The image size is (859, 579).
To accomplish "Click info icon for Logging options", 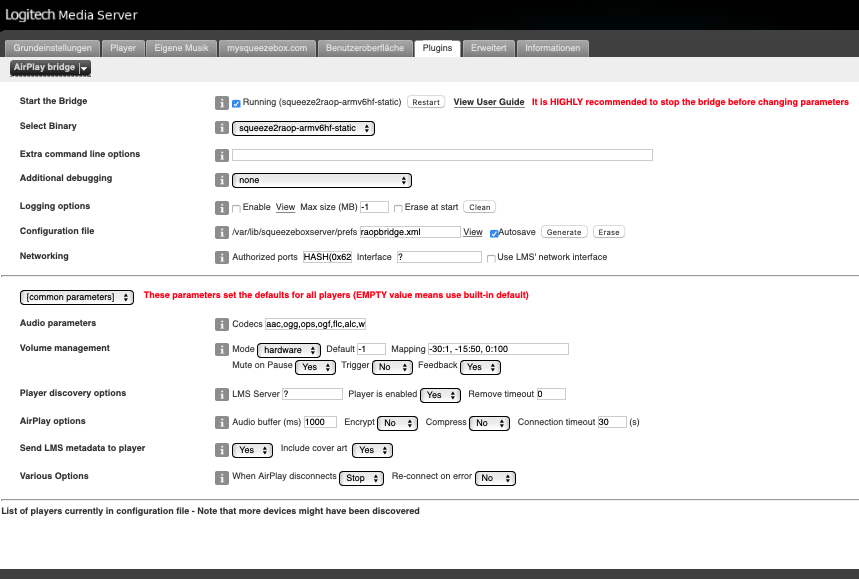I will 221,208.
